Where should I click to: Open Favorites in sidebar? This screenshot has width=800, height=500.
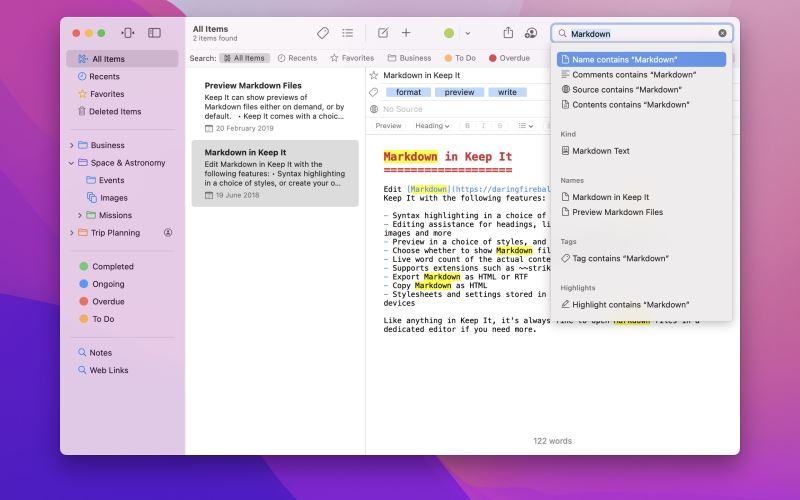point(122,94)
